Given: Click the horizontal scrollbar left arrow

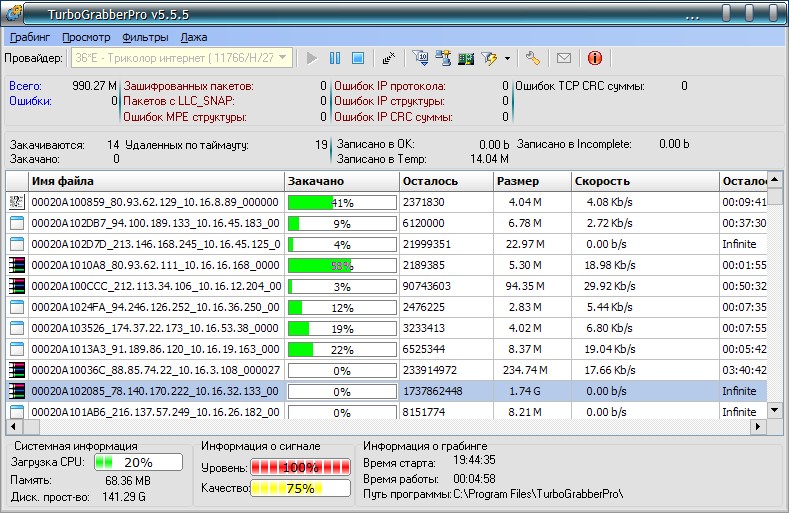Looking at the screenshot, I should 13,426.
